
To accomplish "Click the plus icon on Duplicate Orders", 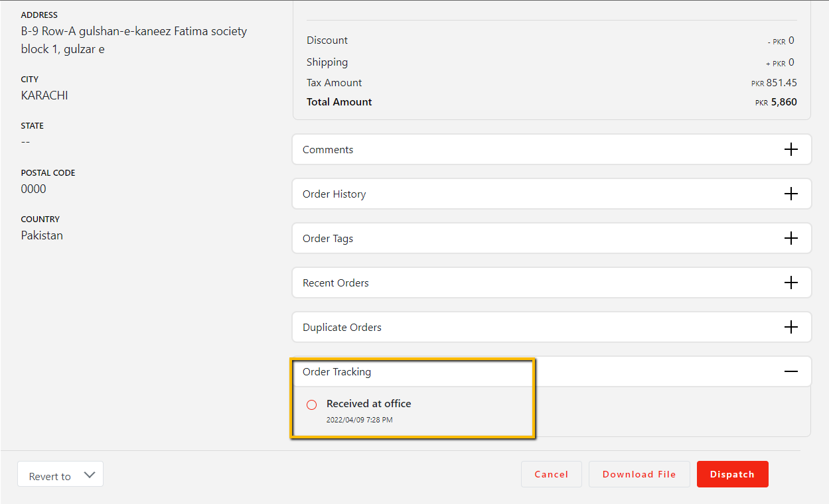I will (x=791, y=328).
